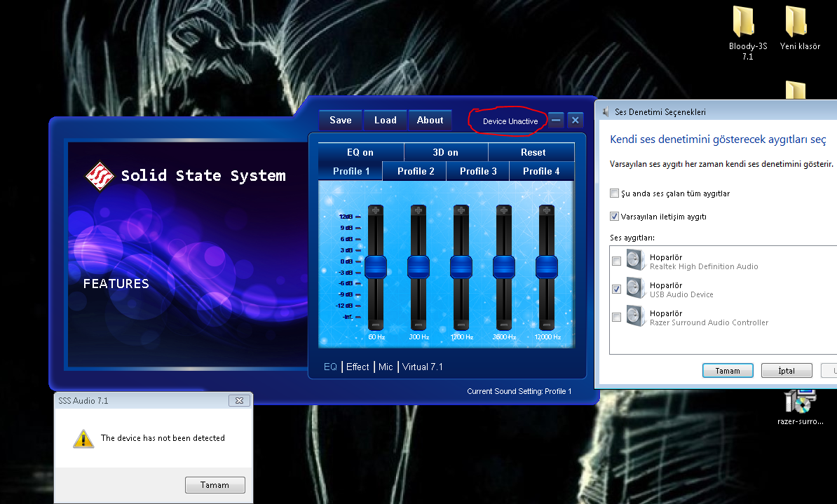Open the Effect section
837x504 pixels.
tap(358, 367)
